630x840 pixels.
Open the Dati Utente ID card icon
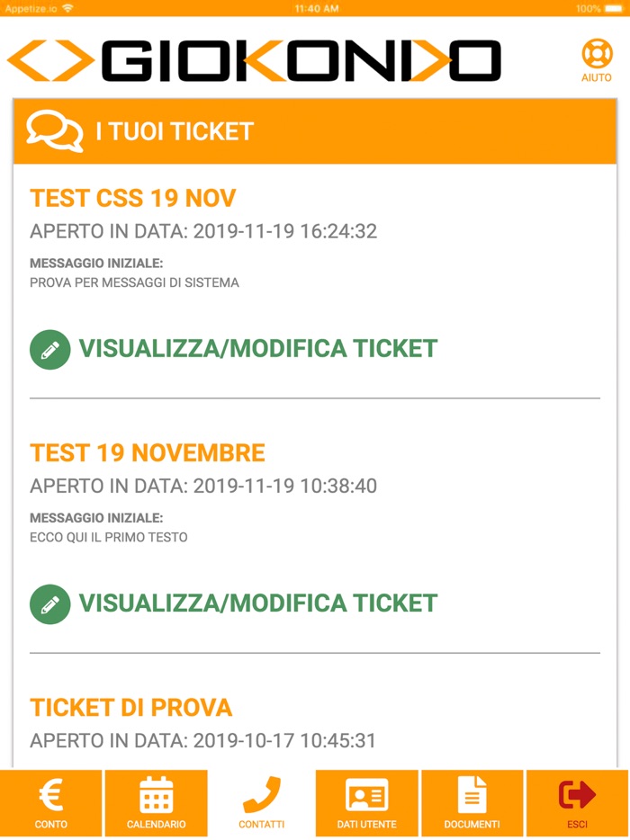point(366,795)
